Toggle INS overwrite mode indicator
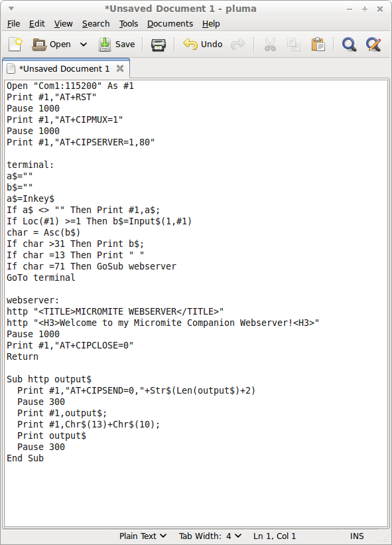This screenshot has width=392, height=545. coord(357,536)
